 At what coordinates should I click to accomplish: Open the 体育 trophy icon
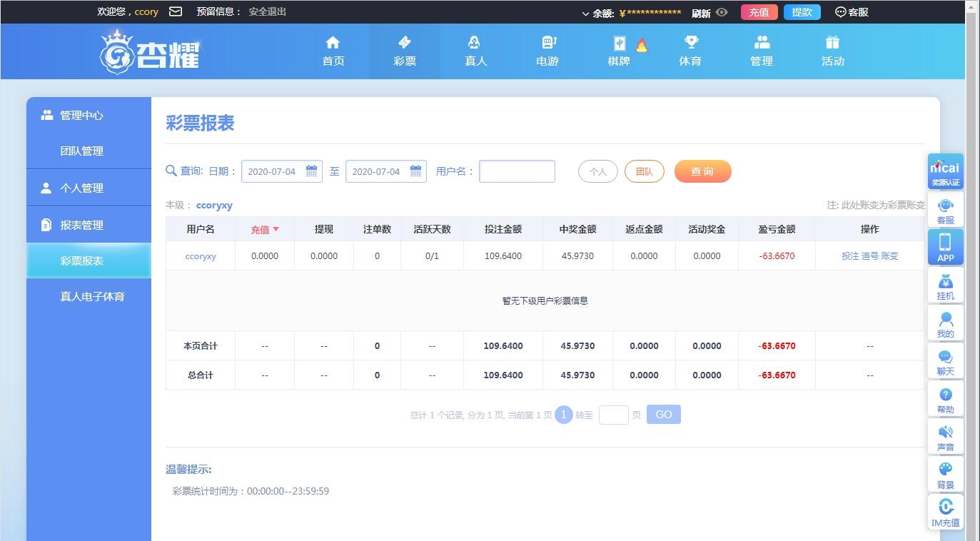(690, 43)
